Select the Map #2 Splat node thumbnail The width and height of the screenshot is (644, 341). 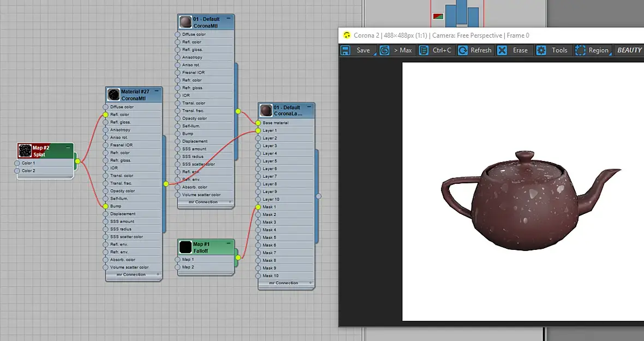coord(25,151)
